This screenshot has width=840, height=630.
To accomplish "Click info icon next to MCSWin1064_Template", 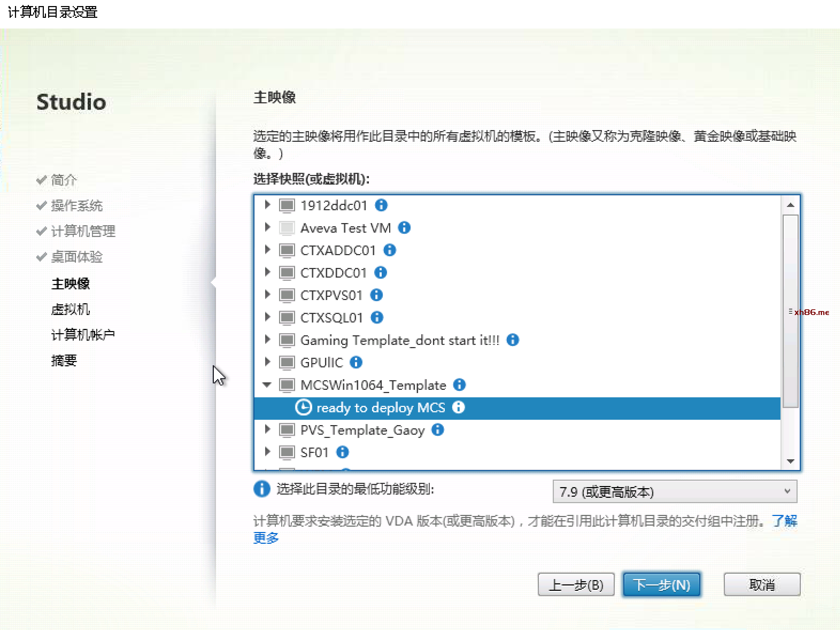I will click(x=459, y=385).
